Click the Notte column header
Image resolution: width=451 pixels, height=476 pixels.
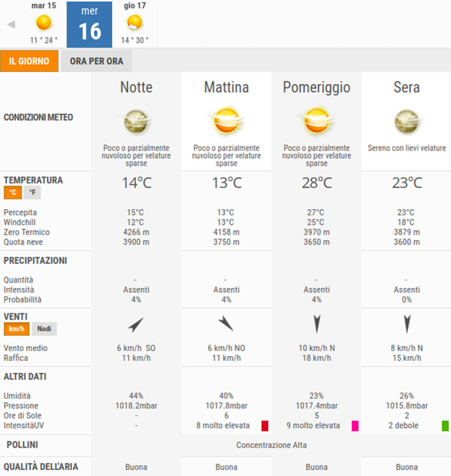click(136, 87)
